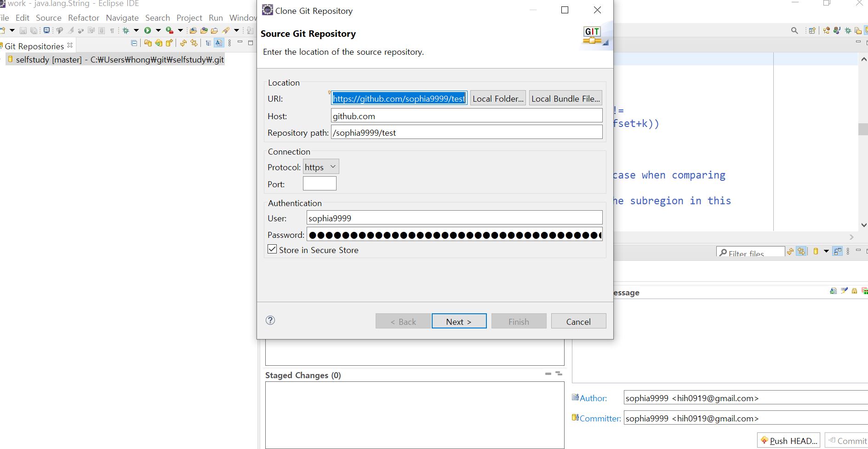Click Add existing local Git repository icon

pos(148,43)
